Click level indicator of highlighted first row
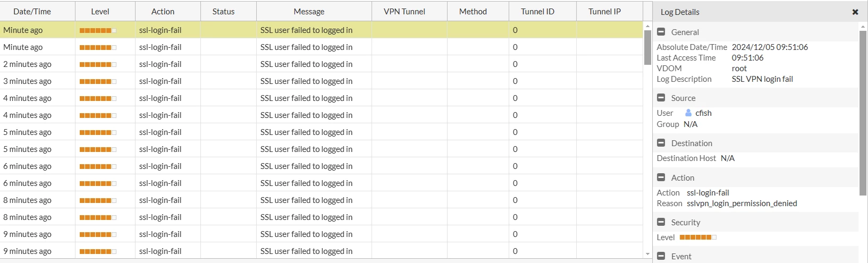 (98, 30)
